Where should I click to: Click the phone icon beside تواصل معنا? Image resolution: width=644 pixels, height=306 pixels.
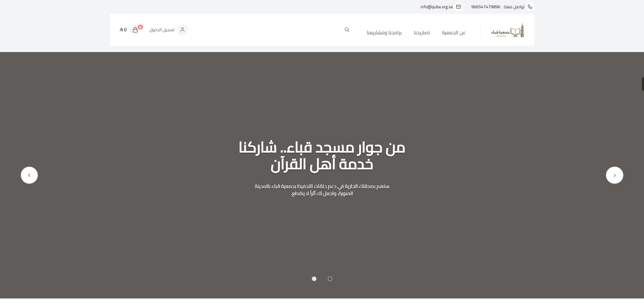[x=530, y=7]
